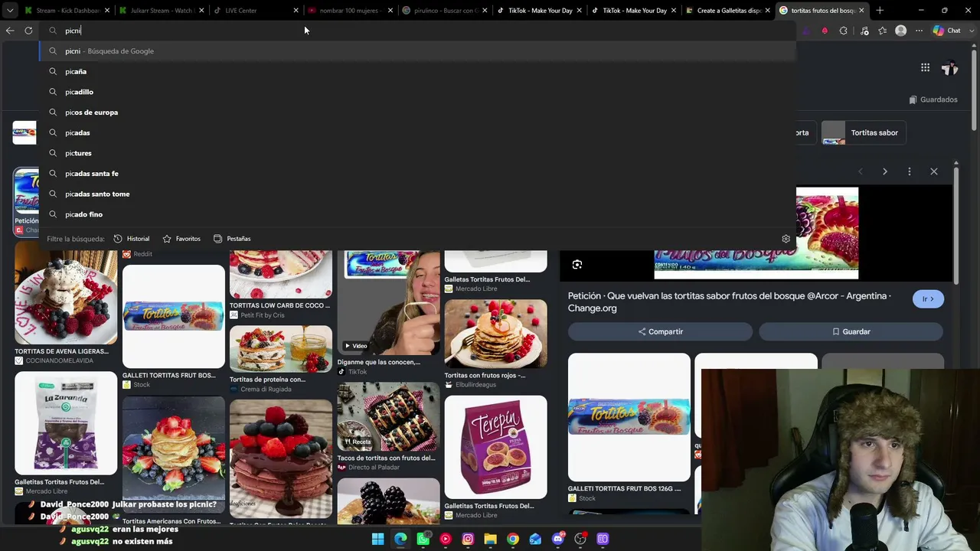This screenshot has width=980, height=551.
Task: Select the 'picni - Búsqueda de Google' suggestion
Action: point(417,51)
